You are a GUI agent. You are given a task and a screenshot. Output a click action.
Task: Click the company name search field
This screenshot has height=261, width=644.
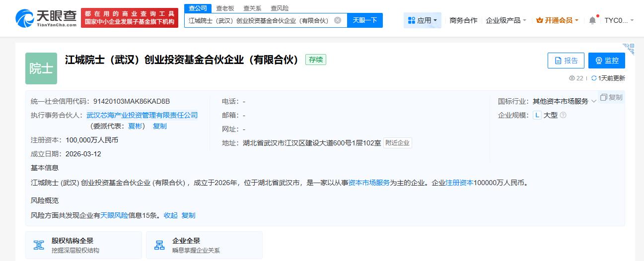tap(258, 20)
